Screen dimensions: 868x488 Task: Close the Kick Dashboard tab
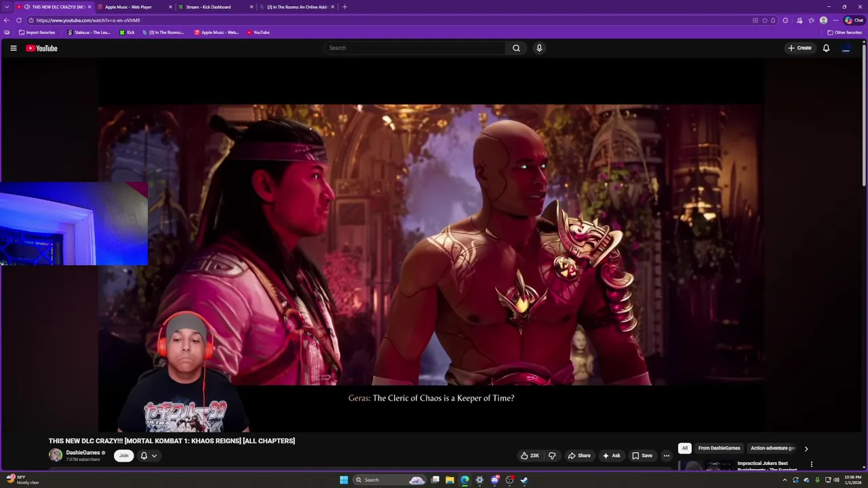[252, 7]
